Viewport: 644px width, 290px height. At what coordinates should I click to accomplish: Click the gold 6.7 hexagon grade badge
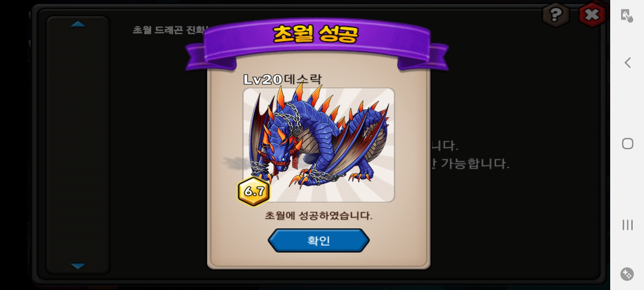pyautogui.click(x=254, y=191)
